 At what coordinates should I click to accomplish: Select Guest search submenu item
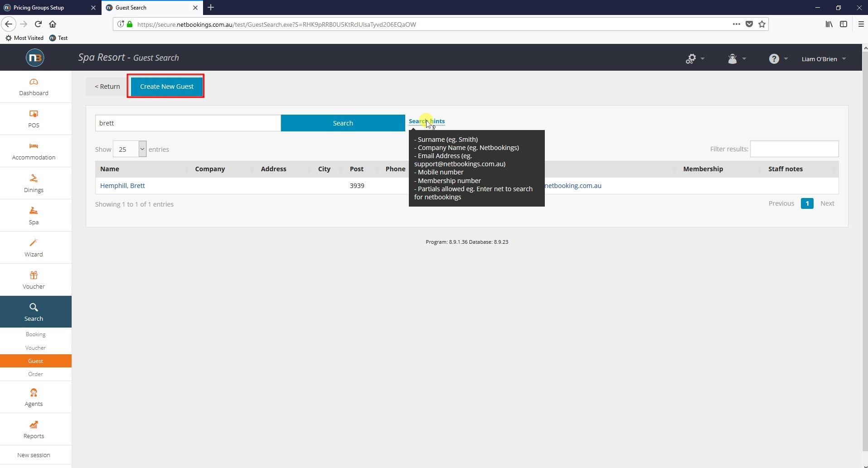pos(36,361)
